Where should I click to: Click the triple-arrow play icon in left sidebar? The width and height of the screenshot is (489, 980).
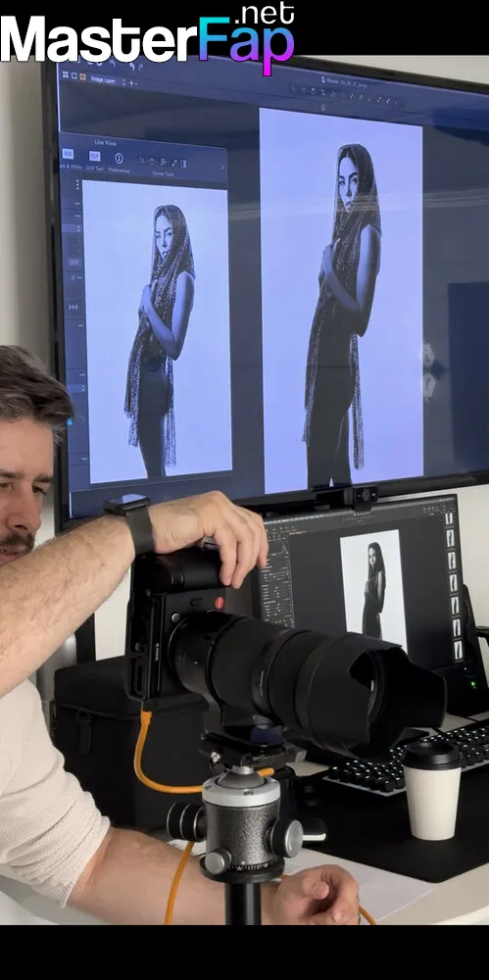pos(73,307)
